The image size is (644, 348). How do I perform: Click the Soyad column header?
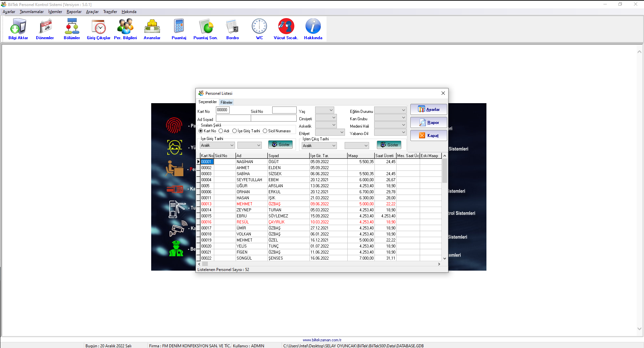click(288, 156)
